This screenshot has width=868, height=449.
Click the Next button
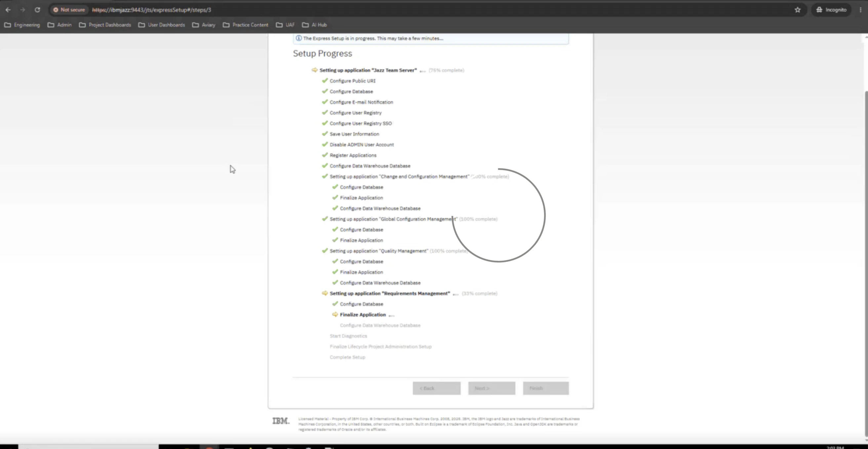tap(492, 388)
